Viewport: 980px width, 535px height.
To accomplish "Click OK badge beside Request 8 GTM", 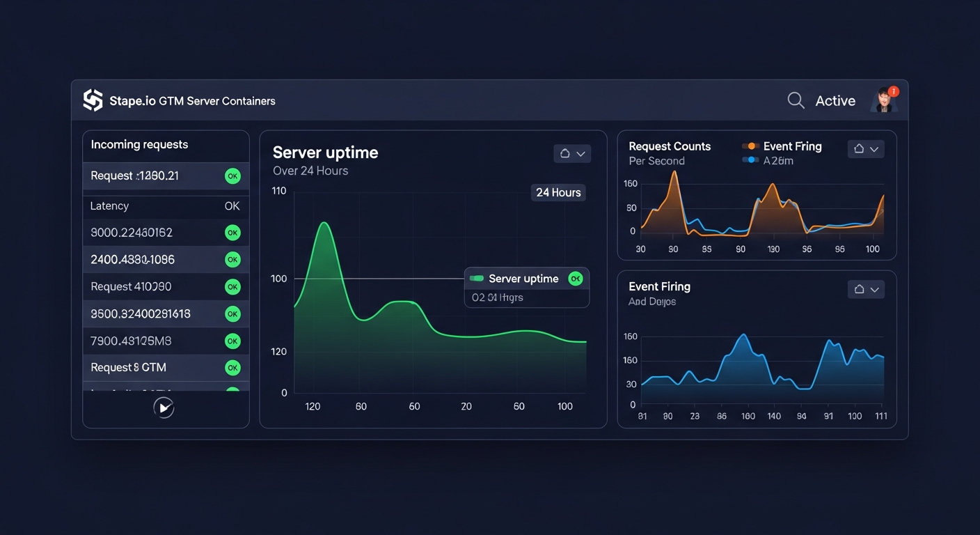I will tap(232, 368).
